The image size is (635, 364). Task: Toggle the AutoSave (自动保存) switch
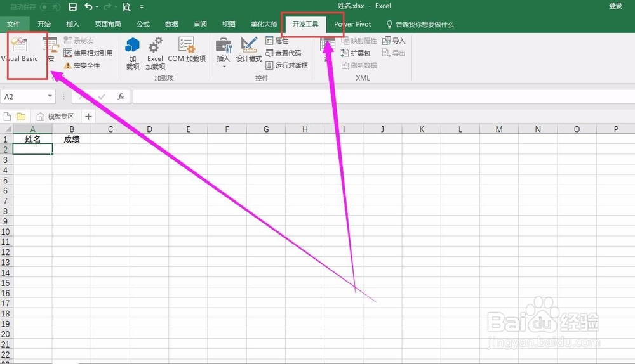click(50, 7)
